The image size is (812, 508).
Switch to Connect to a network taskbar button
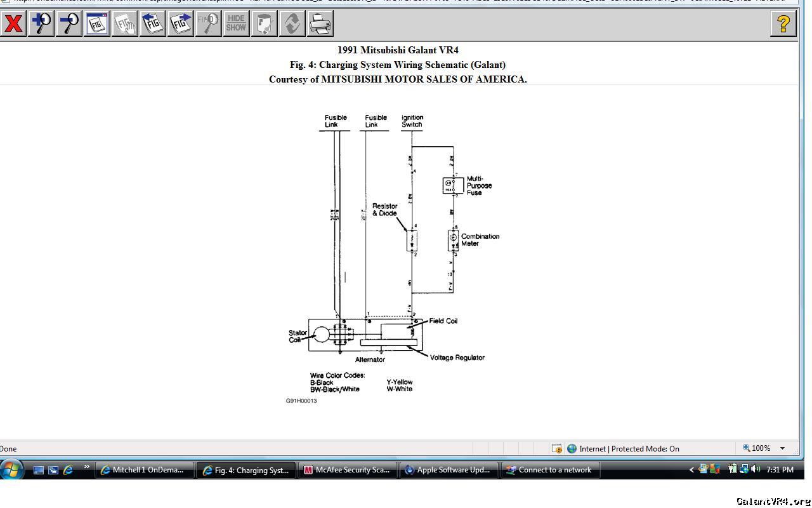(x=551, y=470)
